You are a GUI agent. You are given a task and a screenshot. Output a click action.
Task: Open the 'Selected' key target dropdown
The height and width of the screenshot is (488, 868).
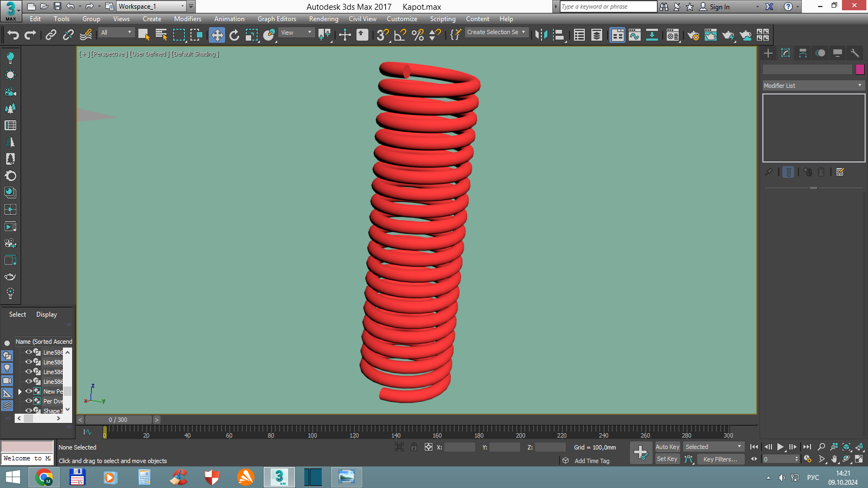coord(713,447)
